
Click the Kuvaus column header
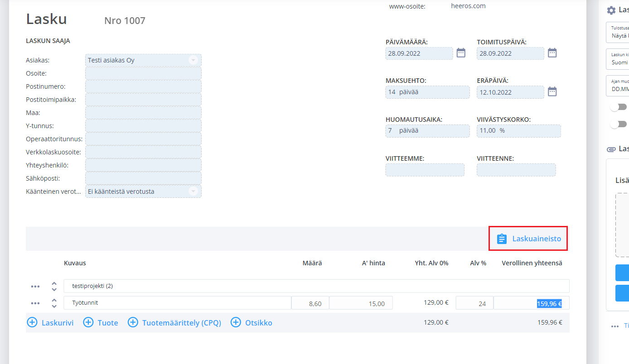pos(75,263)
